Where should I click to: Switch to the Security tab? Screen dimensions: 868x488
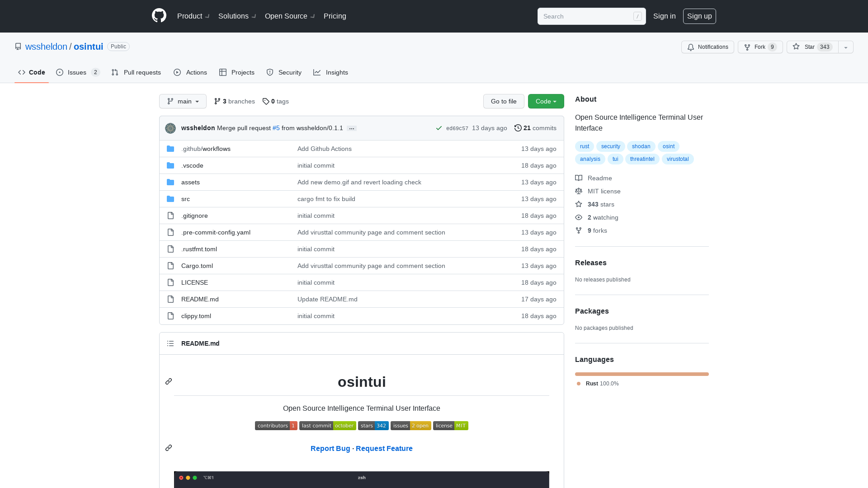click(x=283, y=72)
